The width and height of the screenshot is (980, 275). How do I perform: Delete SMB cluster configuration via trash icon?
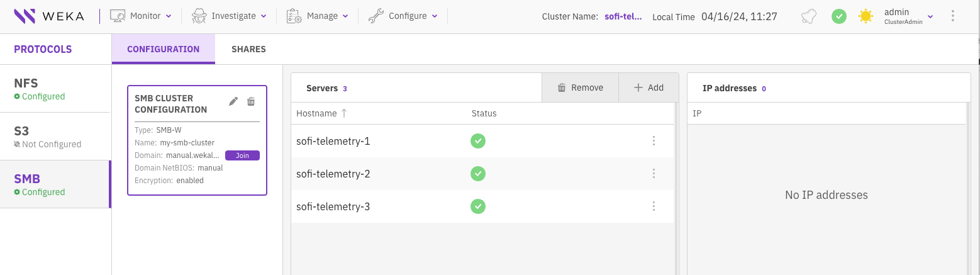tap(251, 101)
